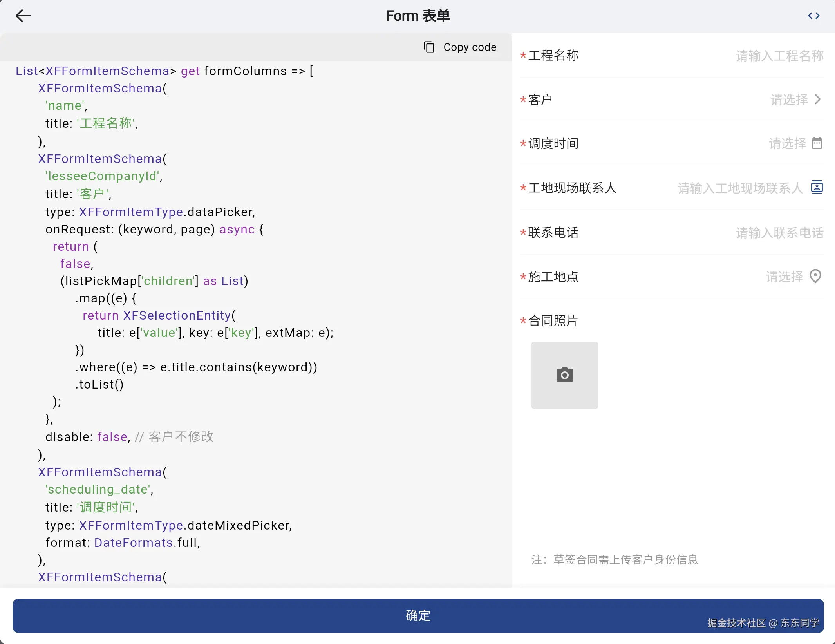Open the 调度时间 请选择 picker
This screenshot has width=835, height=644.
787,144
